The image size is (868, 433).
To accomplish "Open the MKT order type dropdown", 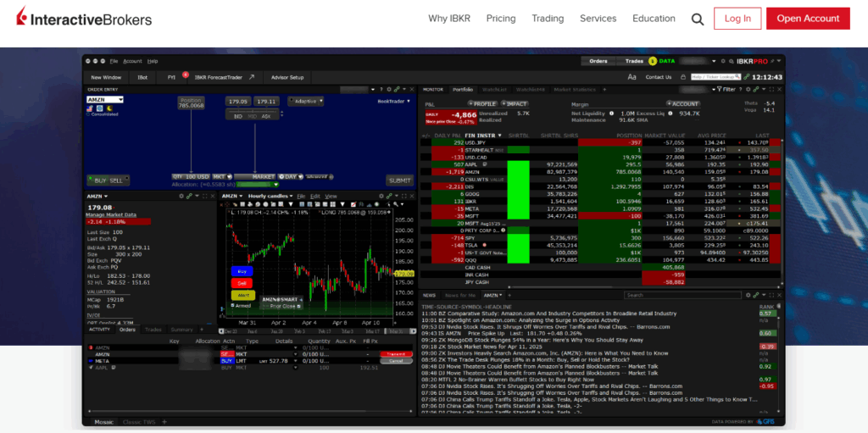I will [223, 176].
